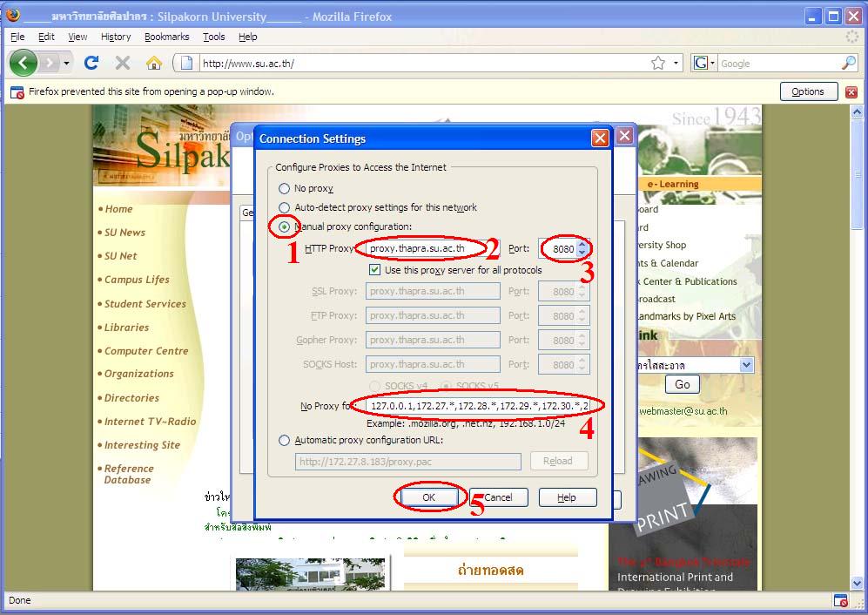Image resolution: width=868 pixels, height=615 pixels.
Task: Click the webmaster@su.ac.th email link
Action: (x=683, y=411)
